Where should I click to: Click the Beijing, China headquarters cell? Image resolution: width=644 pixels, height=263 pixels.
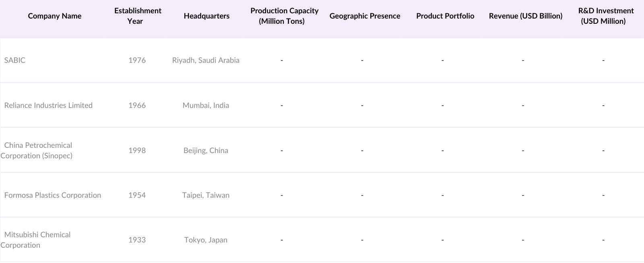(206, 151)
